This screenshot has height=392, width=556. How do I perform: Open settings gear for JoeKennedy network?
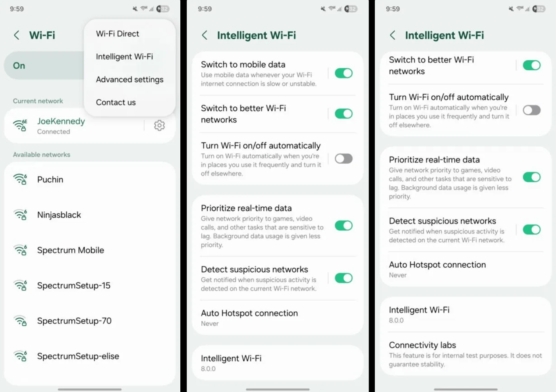[x=159, y=126]
